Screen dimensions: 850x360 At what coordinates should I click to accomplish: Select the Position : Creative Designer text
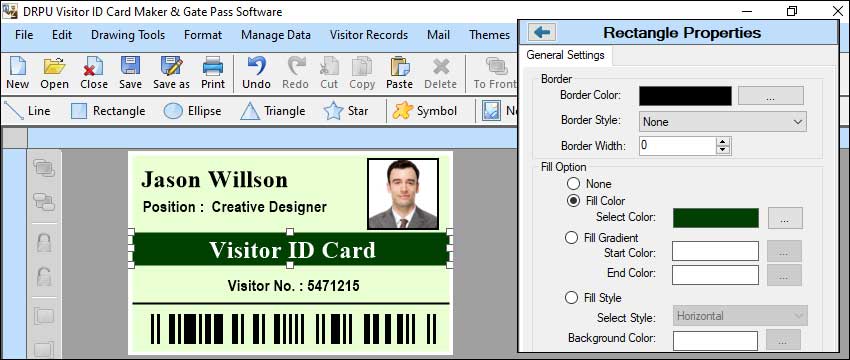click(235, 207)
